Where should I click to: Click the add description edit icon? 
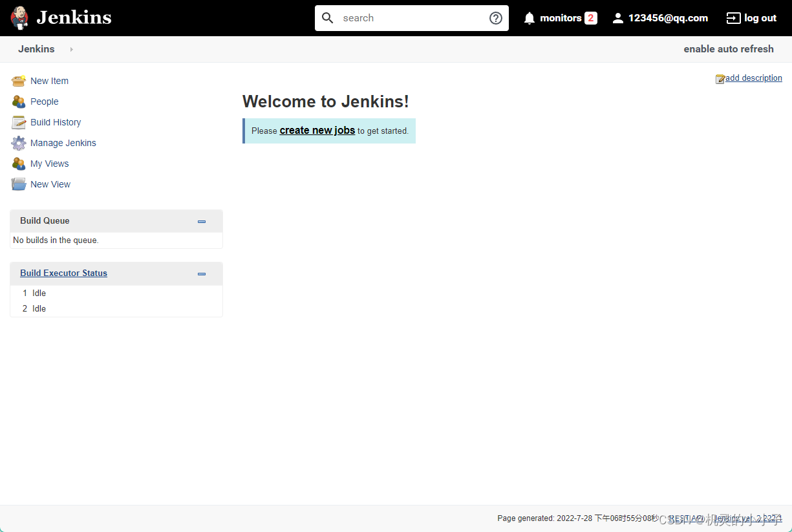coord(720,79)
